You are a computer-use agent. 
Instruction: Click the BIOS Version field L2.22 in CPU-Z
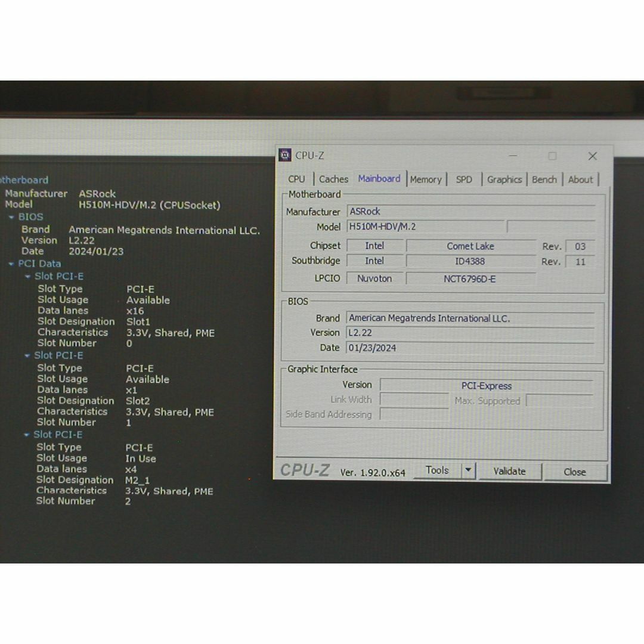470,333
